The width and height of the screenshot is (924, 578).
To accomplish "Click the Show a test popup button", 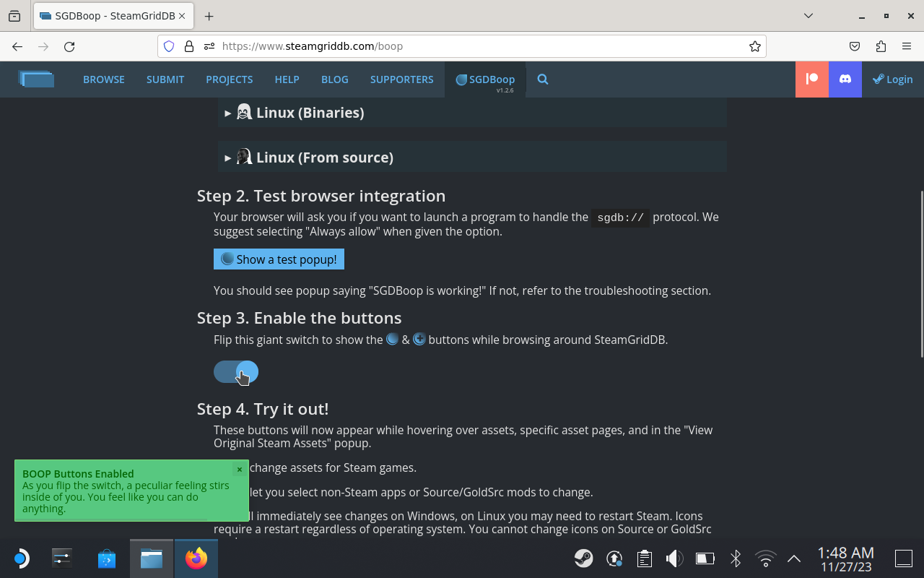I will coord(279,259).
